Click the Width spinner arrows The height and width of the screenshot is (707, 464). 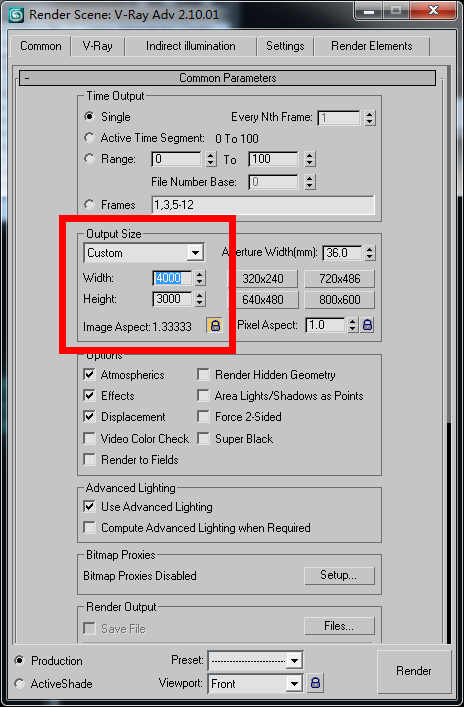pyautogui.click(x=200, y=278)
